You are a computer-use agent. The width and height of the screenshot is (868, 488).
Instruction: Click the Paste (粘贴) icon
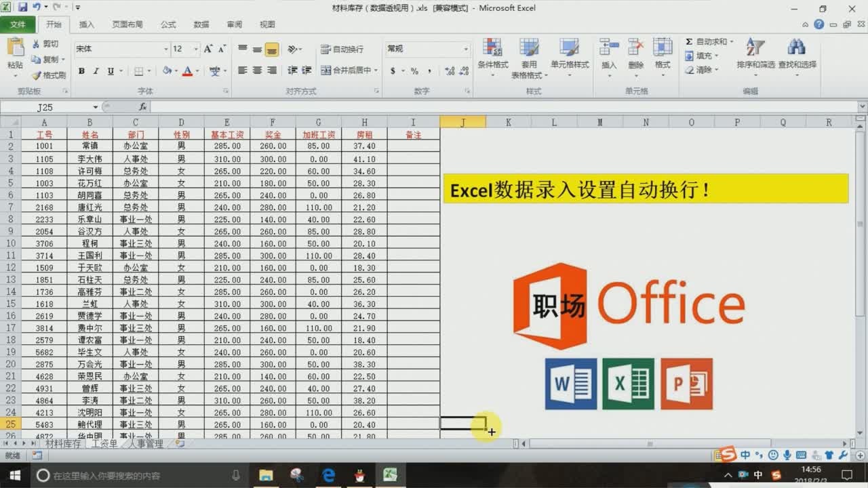click(15, 48)
